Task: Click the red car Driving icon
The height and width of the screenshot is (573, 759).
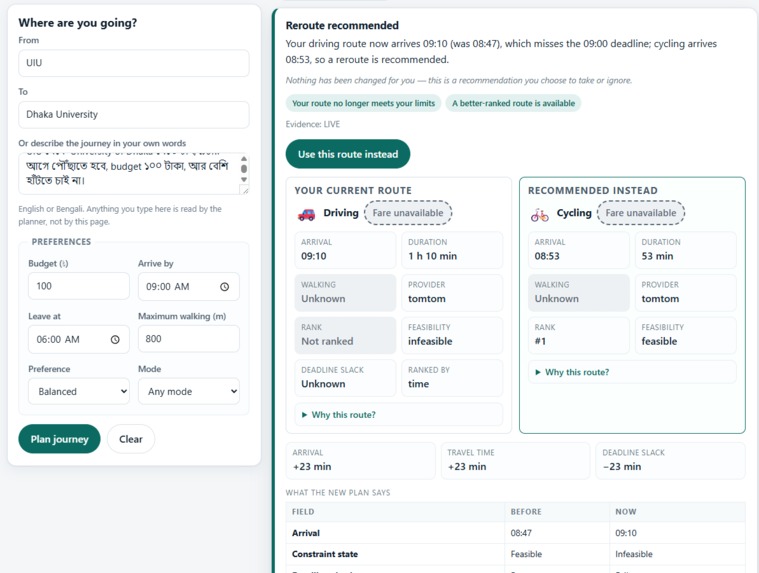Action: click(x=306, y=214)
